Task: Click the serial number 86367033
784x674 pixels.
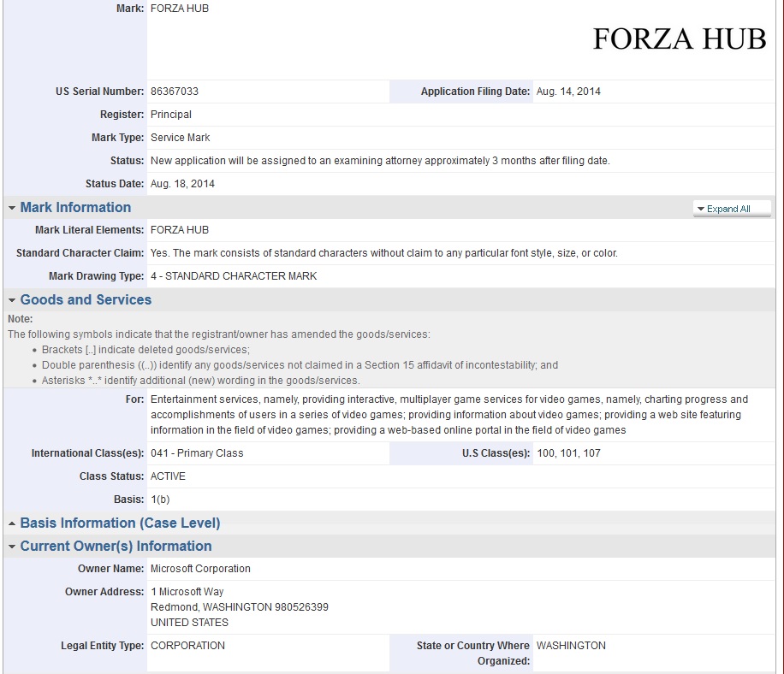Action: [175, 92]
